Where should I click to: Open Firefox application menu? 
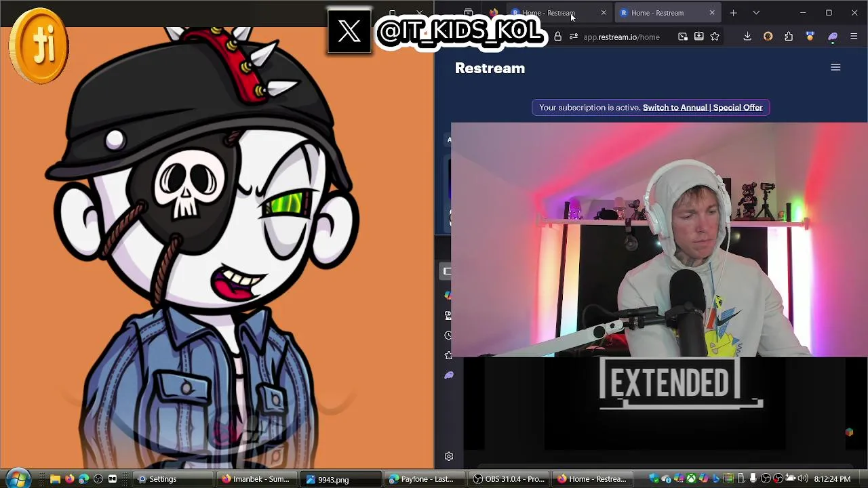click(x=854, y=37)
